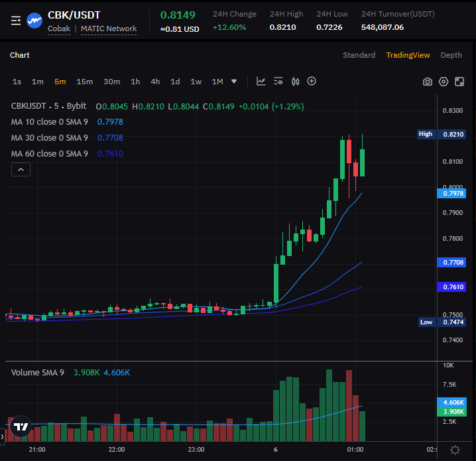Expand the chart to fullscreen
The width and height of the screenshot is (476, 461).
coord(459,82)
